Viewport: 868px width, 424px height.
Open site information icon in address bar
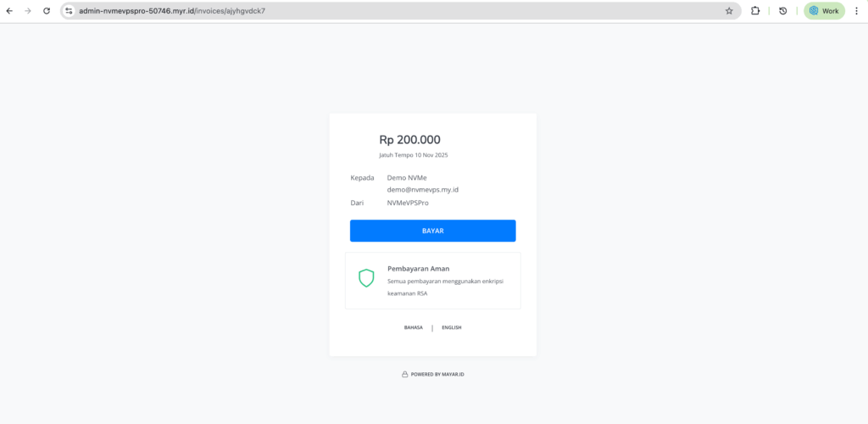click(x=70, y=11)
